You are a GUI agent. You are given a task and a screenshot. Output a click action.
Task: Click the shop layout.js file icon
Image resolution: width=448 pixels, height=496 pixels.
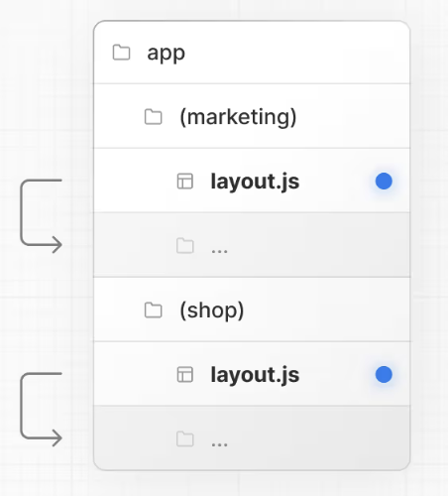(x=185, y=375)
